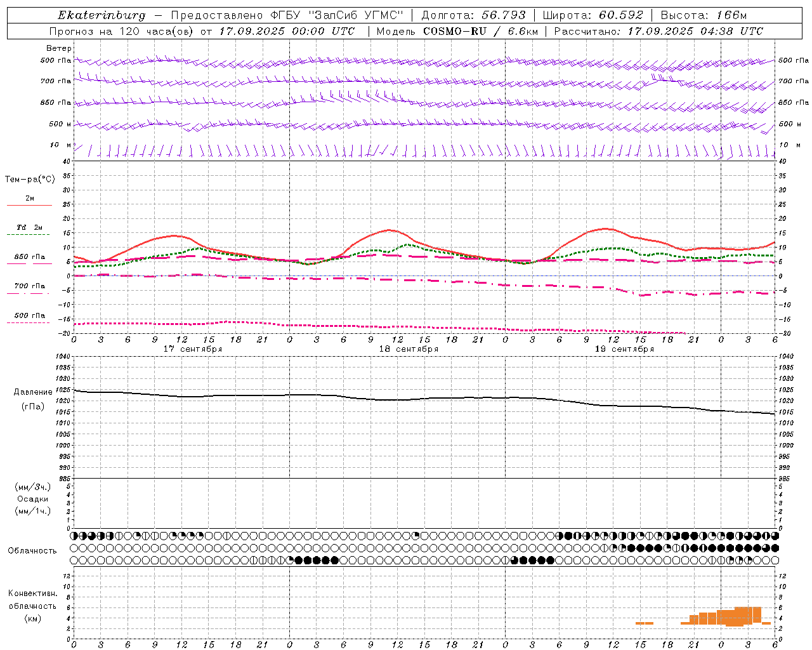Click right-side "500 гПа" wind label
This screenshot has width=812, height=650.
pyautogui.click(x=794, y=61)
